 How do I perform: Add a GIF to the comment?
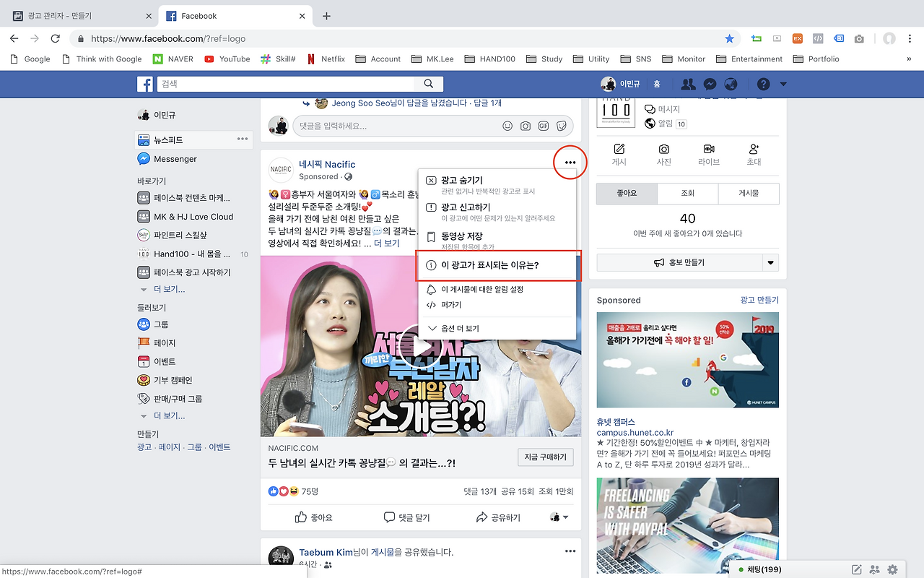[x=544, y=126]
